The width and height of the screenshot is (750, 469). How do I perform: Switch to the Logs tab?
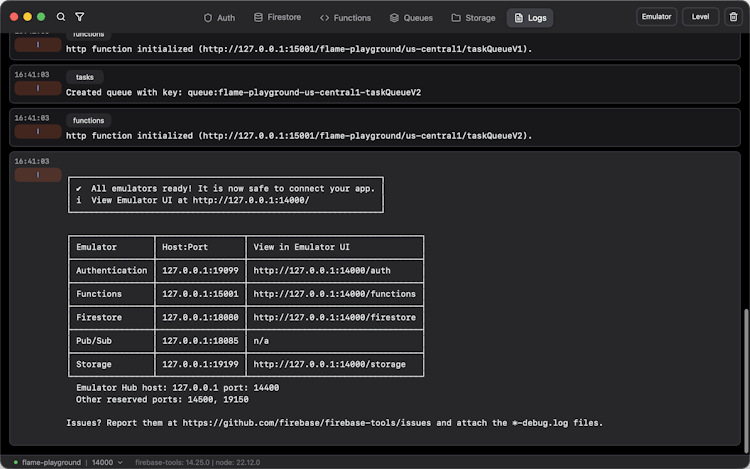coord(530,18)
